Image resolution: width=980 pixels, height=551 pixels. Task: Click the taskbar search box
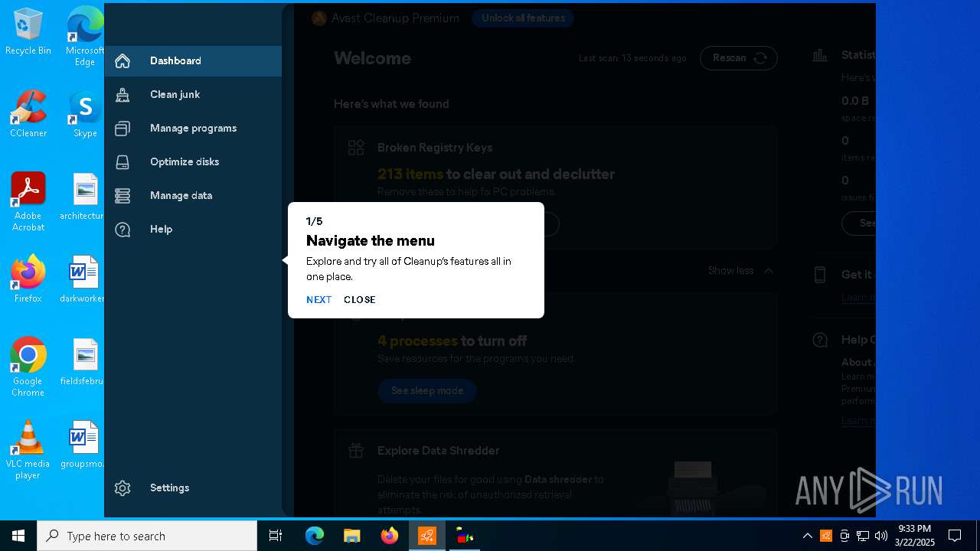click(147, 536)
